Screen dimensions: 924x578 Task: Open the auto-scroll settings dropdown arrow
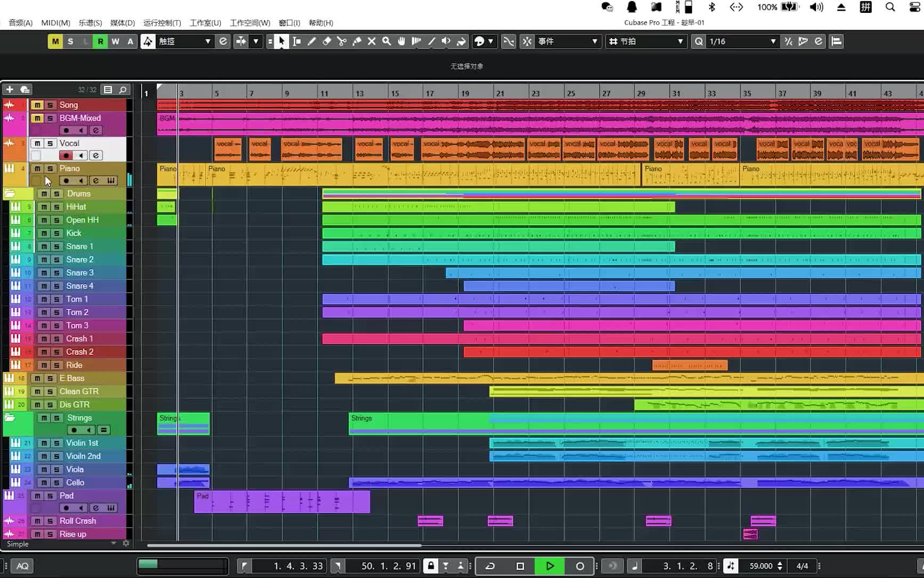[x=256, y=41]
